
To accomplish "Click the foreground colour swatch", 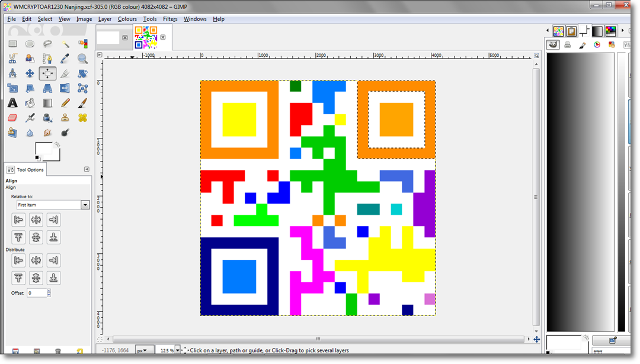I will pyautogui.click(x=43, y=149).
